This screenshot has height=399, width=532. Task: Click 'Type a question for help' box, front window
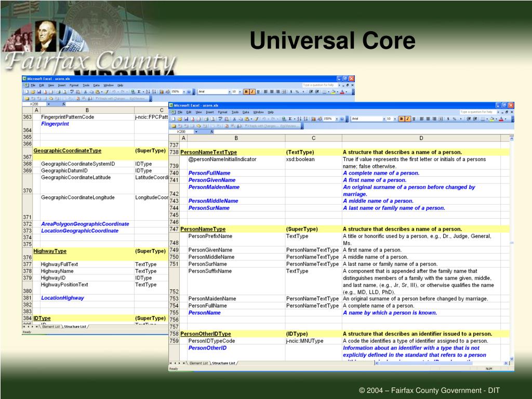click(478, 112)
